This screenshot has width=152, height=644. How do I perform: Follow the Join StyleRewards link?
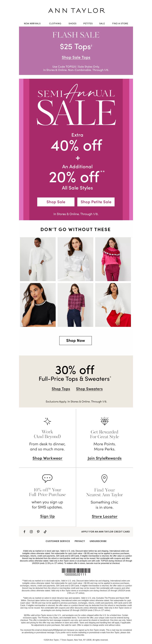[x=104, y=458]
